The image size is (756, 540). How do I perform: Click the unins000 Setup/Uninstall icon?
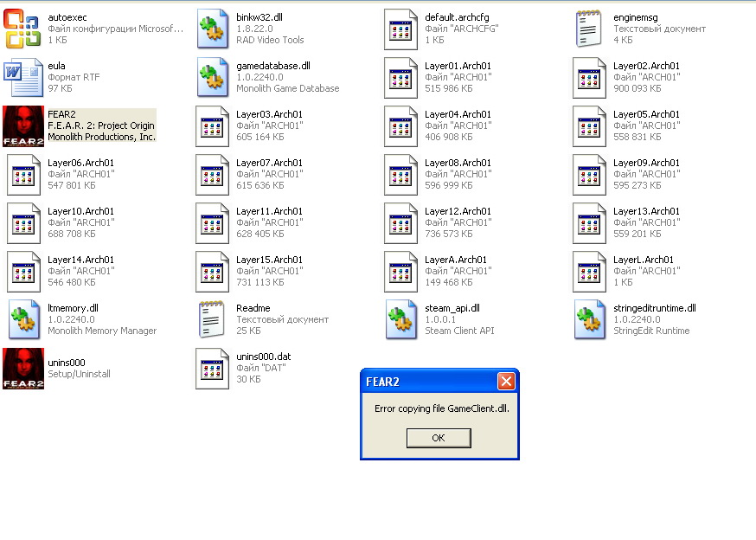coord(23,368)
